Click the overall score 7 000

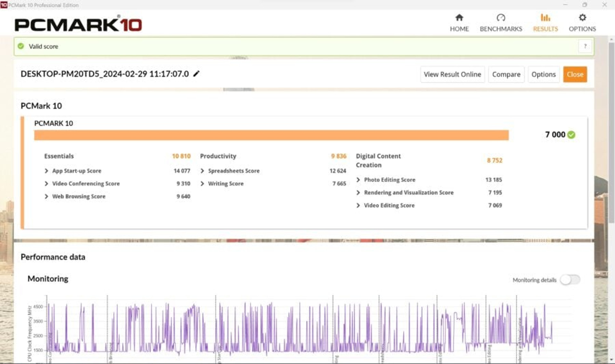click(x=555, y=134)
